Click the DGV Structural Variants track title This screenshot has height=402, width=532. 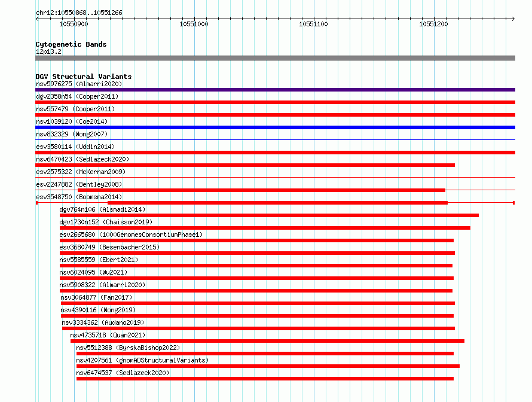84,77
